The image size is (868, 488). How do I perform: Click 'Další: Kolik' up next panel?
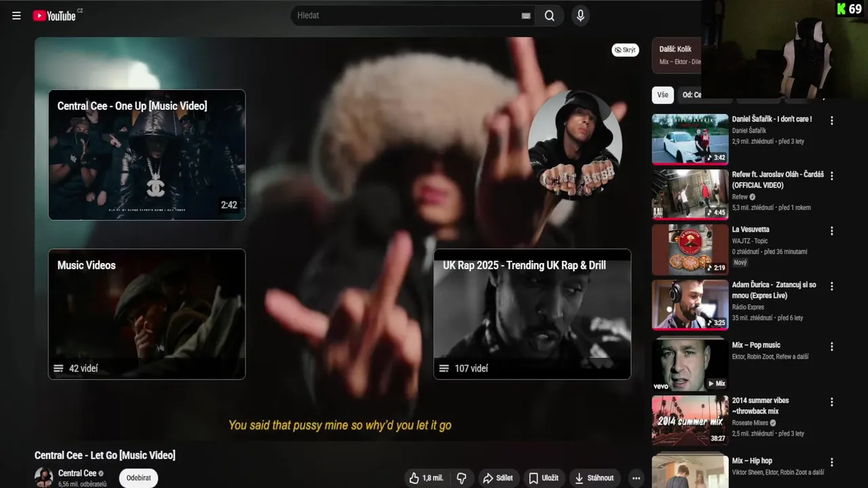(677, 55)
